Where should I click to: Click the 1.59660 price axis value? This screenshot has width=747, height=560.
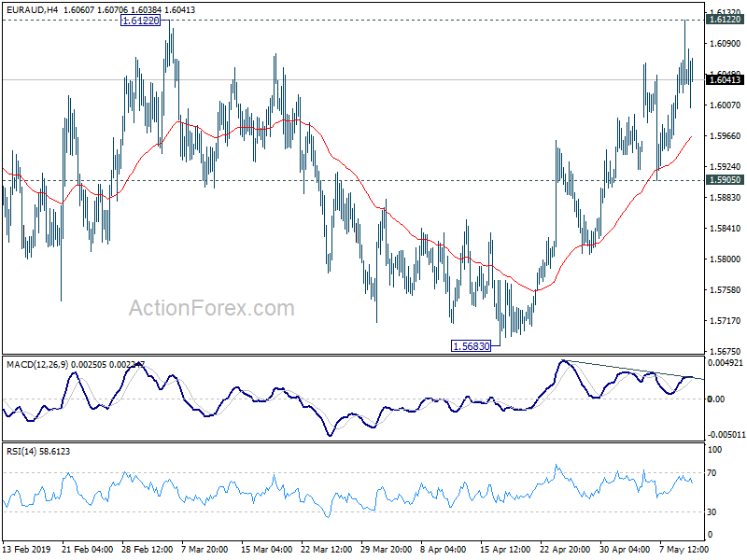point(726,135)
